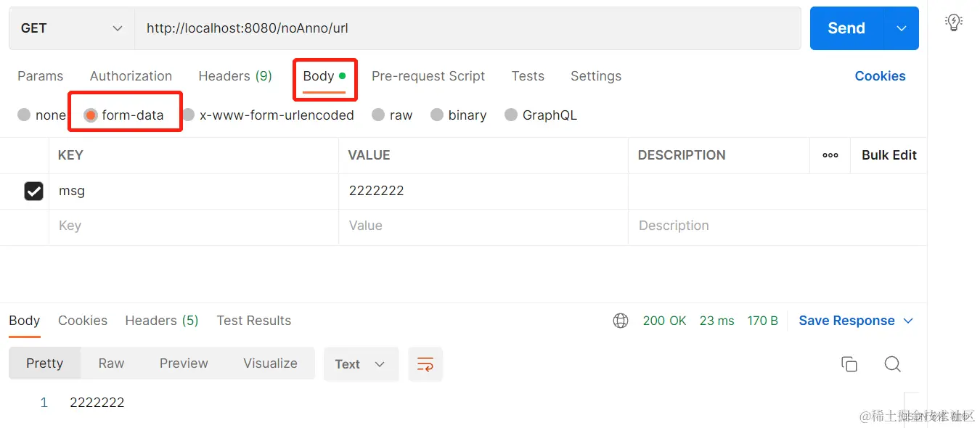
Task: Click the 170 B response size
Action: click(x=763, y=321)
